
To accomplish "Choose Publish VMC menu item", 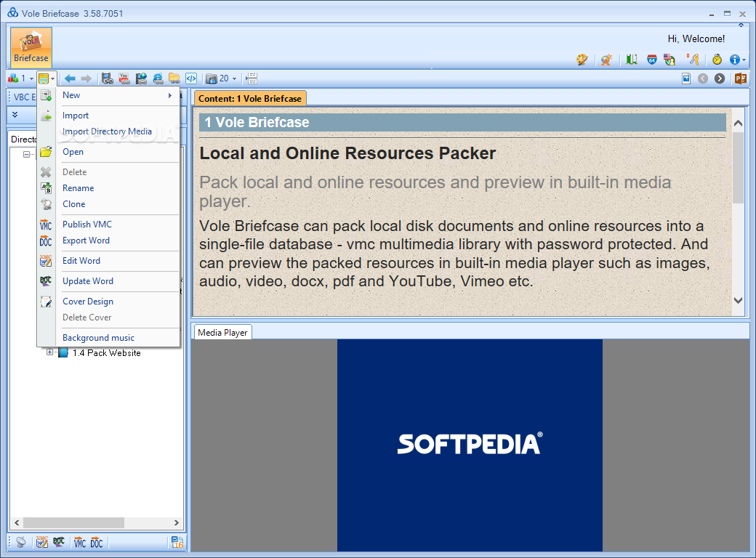I will 108,225.
